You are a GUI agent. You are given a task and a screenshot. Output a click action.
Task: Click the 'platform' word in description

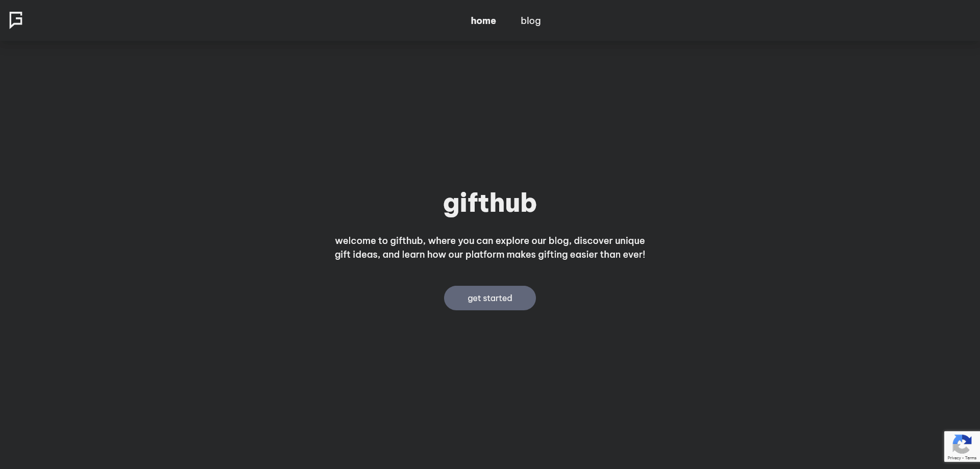(485, 255)
